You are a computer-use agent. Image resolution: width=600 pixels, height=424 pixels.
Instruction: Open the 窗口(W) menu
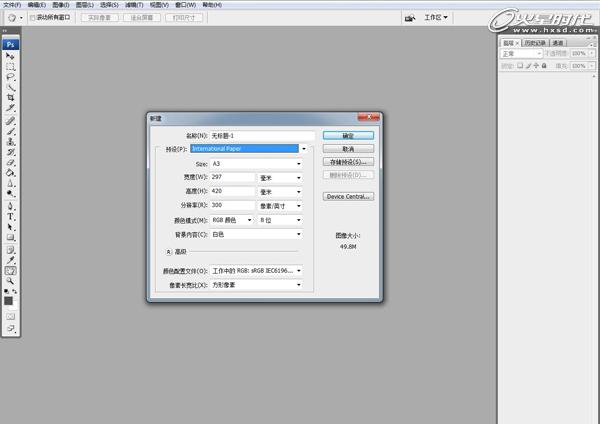(186, 5)
